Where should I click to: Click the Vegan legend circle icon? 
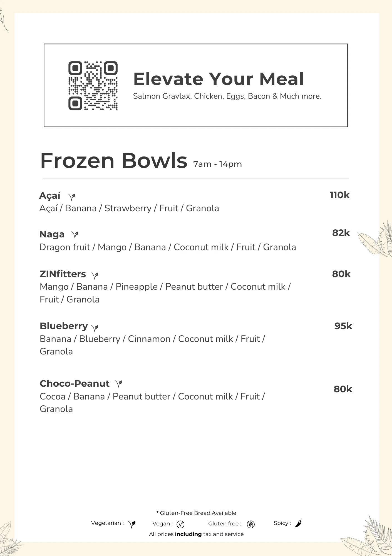[x=180, y=524]
